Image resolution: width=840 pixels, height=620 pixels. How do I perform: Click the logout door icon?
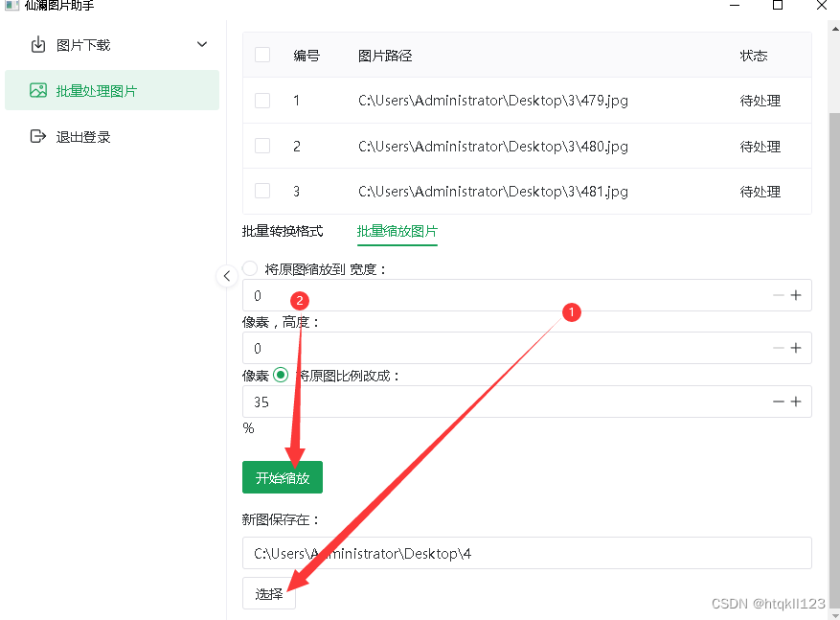click(x=38, y=136)
